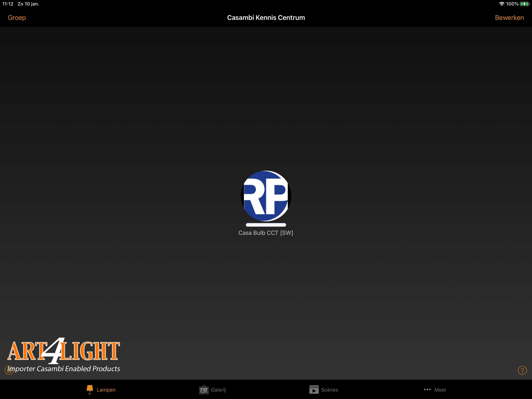532x399 pixels.
Task: Switch to the Lampen tab
Action: (x=101, y=390)
